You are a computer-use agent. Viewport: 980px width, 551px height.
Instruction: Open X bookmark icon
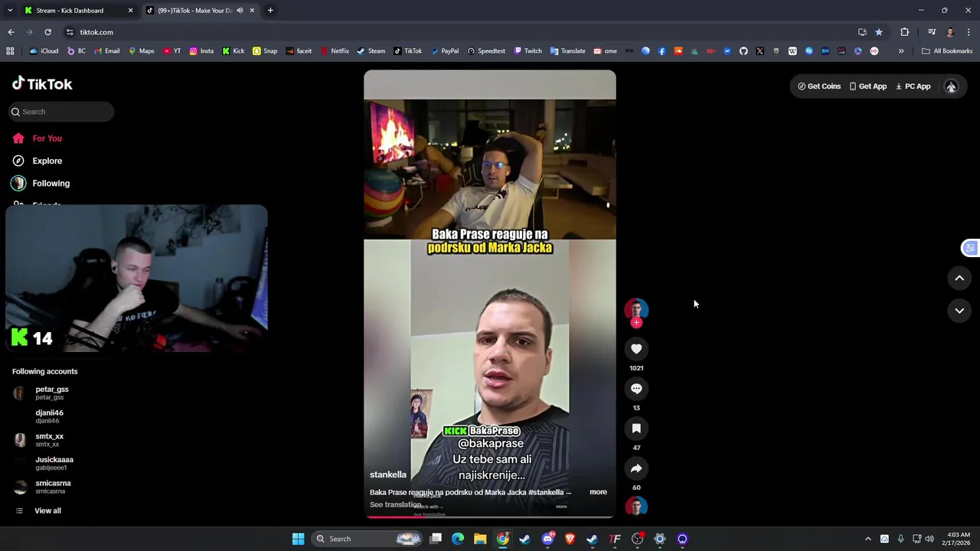point(759,51)
